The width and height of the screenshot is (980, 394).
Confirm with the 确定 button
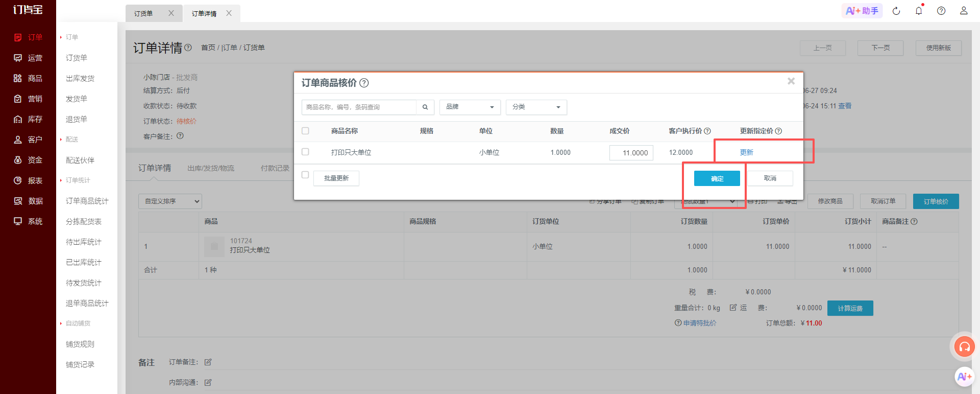(717, 178)
